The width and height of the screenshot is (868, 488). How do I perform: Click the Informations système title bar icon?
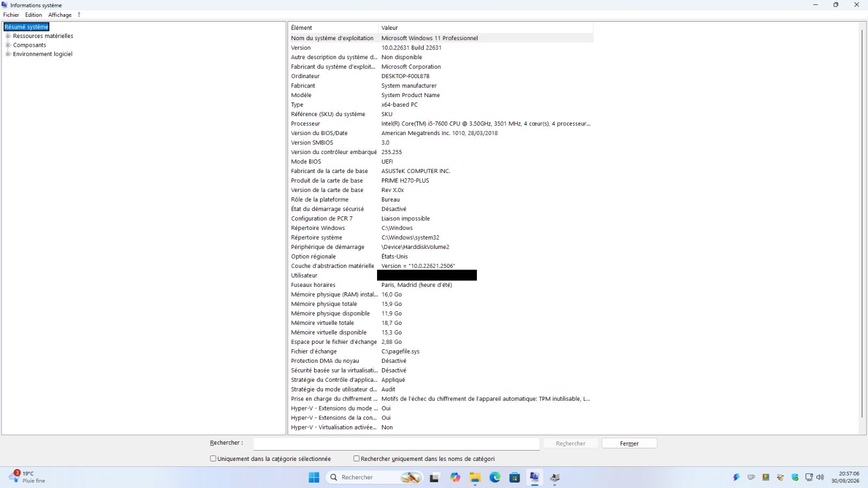point(5,5)
